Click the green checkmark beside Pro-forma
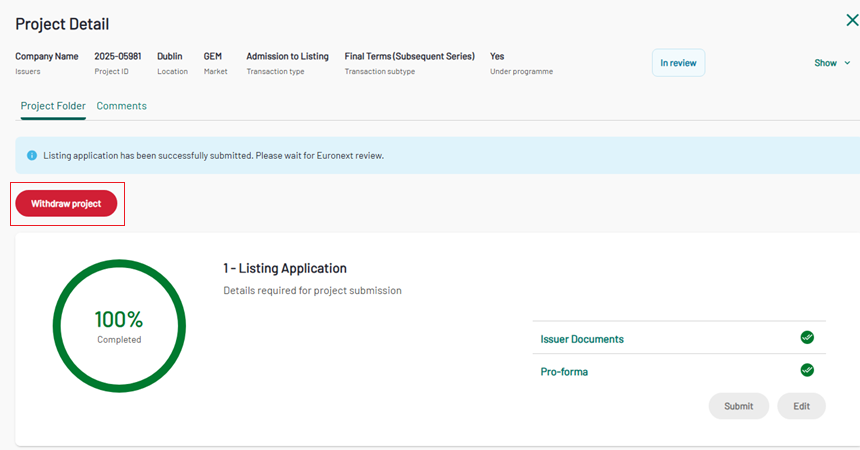860x450 pixels. (x=807, y=371)
